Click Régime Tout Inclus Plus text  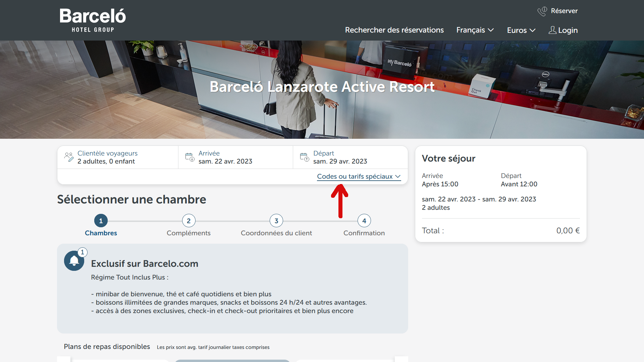point(130,278)
